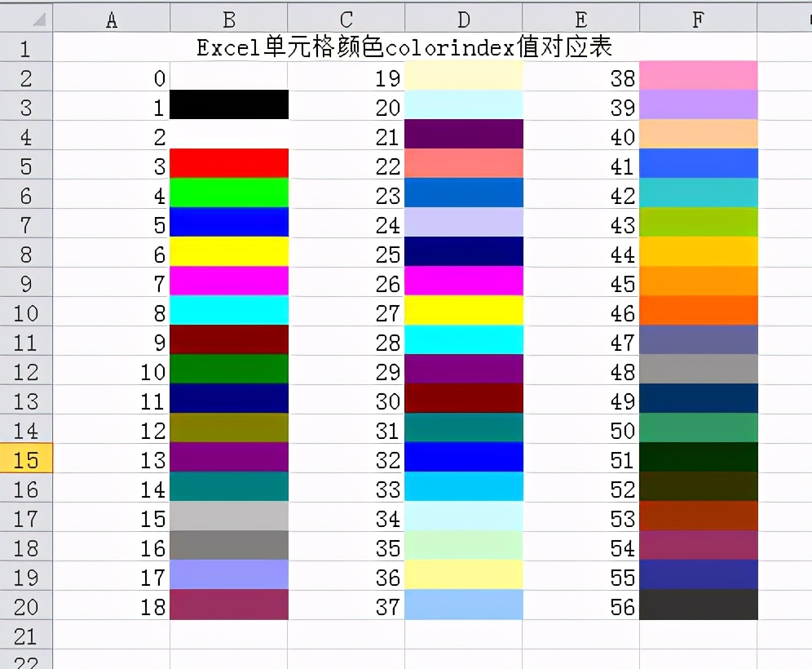Click the olive swatch for index 12
812x669 pixels.
coord(229,428)
